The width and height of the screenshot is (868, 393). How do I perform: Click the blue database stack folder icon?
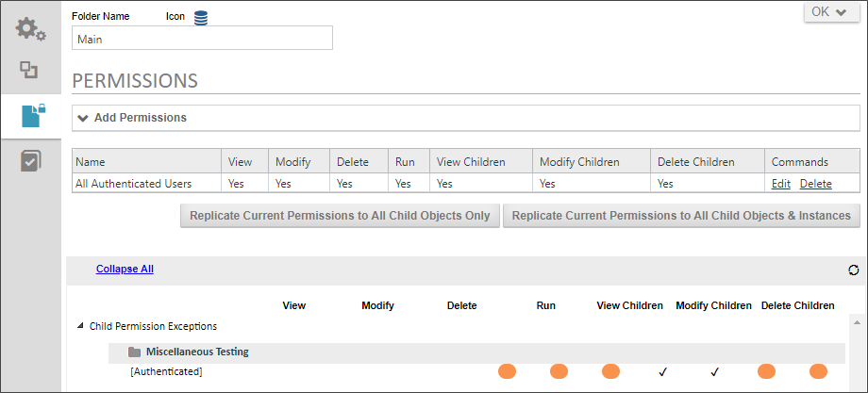click(201, 17)
